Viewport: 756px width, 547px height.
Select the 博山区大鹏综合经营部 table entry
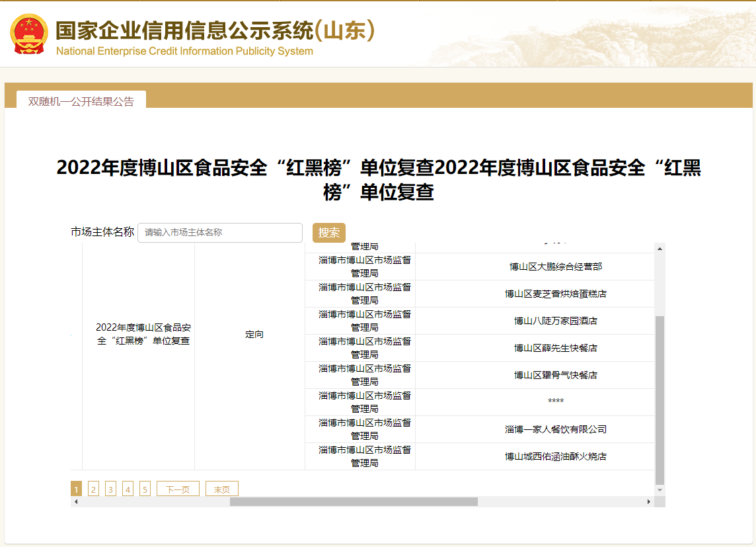[x=555, y=267]
